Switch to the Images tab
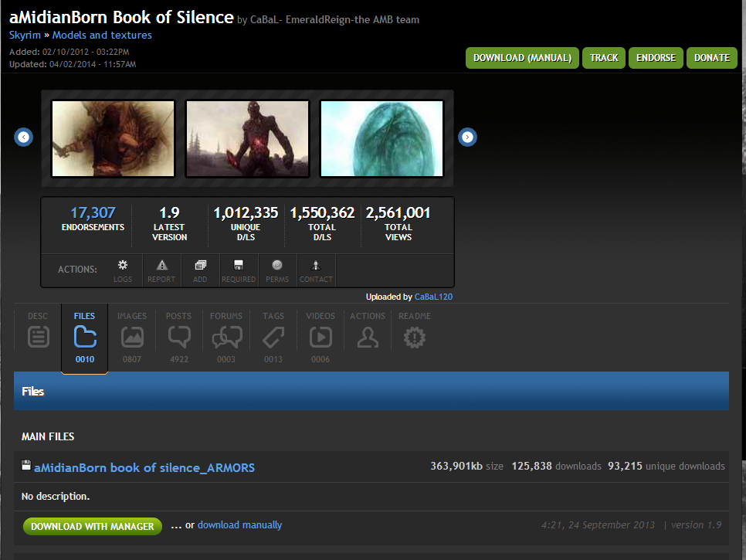The width and height of the screenshot is (746, 560). point(132,337)
